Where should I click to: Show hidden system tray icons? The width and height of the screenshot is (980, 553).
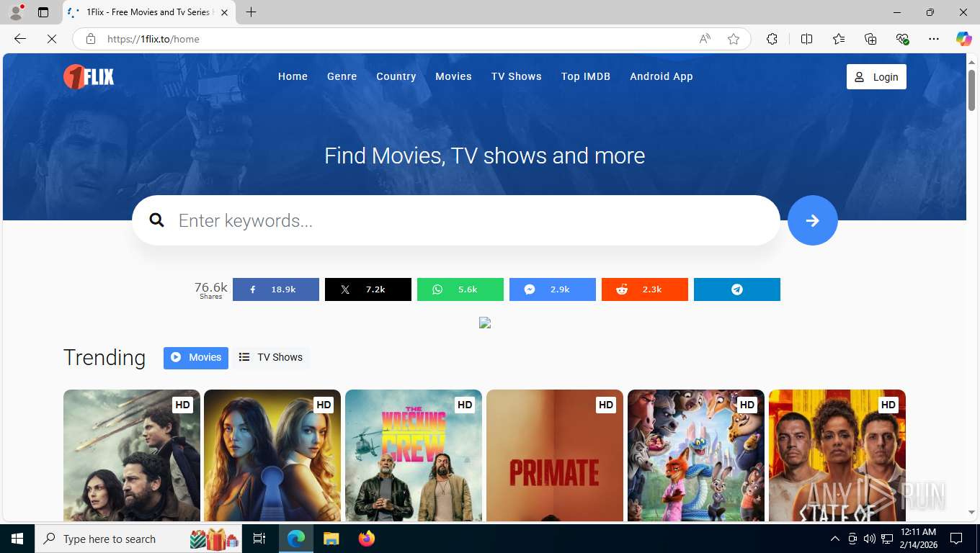(x=835, y=539)
